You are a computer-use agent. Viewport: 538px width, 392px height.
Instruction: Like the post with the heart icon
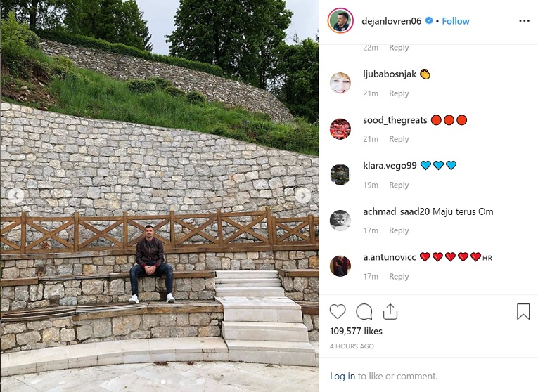338,311
